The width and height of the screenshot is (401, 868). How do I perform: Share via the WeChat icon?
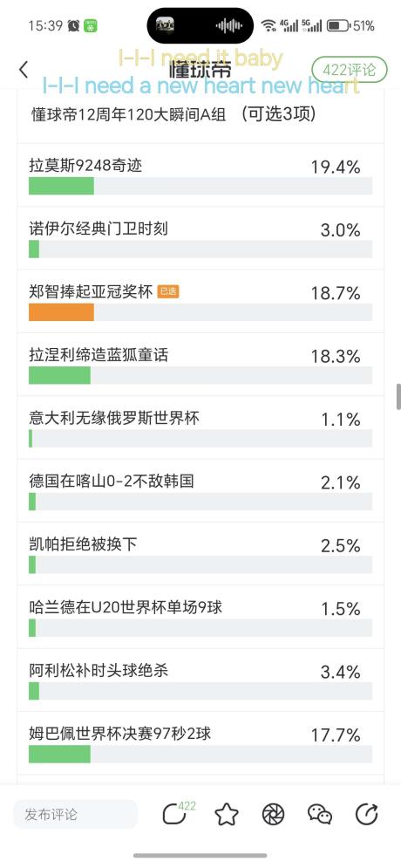(320, 814)
